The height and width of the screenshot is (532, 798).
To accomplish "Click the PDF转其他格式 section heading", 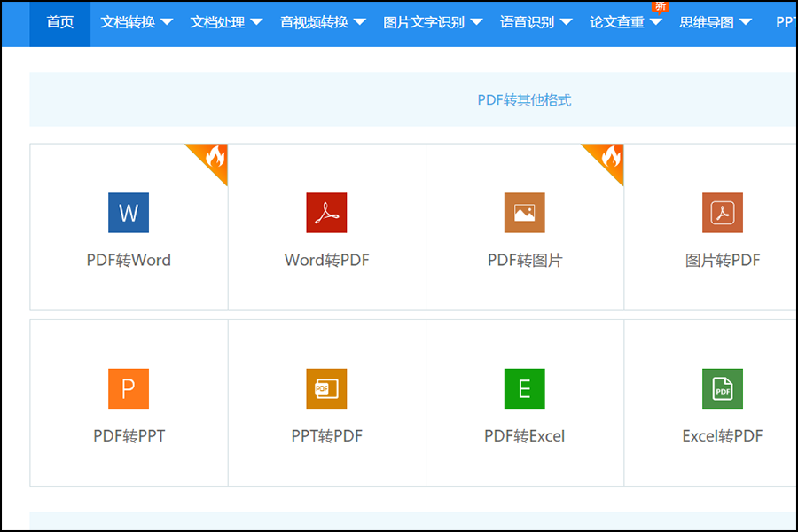I will pyautogui.click(x=524, y=100).
